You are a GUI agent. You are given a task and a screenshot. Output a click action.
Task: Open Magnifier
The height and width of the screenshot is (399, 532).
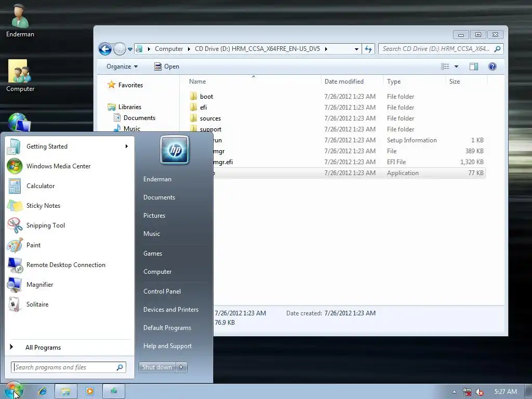[69, 285]
